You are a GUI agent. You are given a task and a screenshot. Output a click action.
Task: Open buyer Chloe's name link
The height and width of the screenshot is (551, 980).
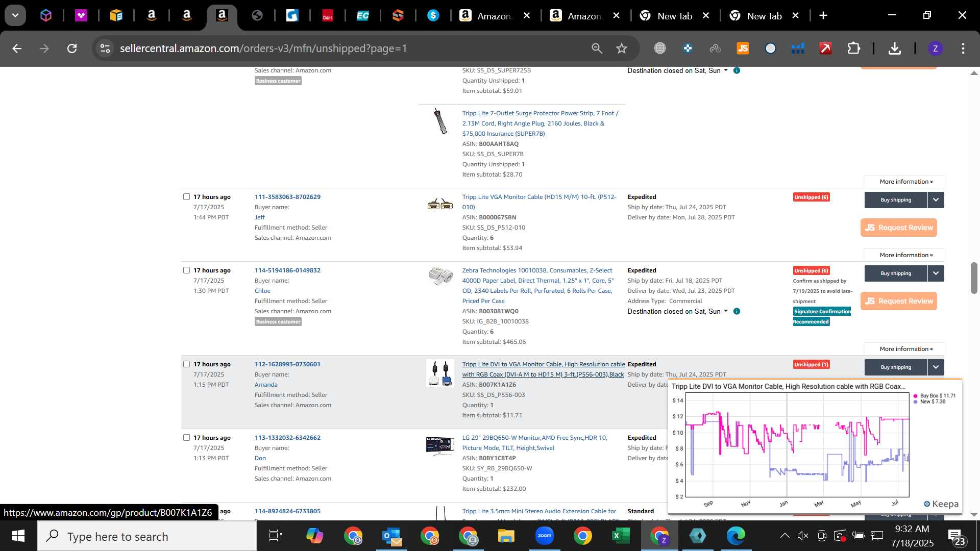point(262,291)
